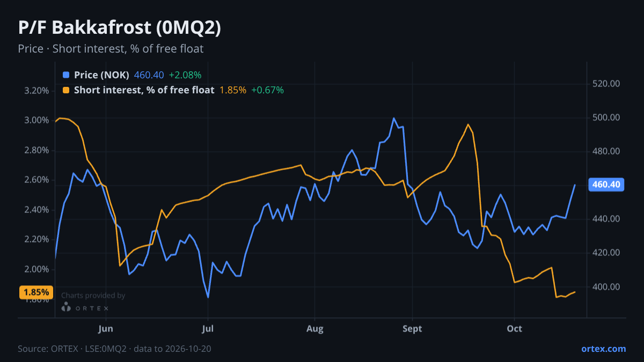Click the 500.00 right axis label
The height and width of the screenshot is (362, 644).
tap(606, 117)
